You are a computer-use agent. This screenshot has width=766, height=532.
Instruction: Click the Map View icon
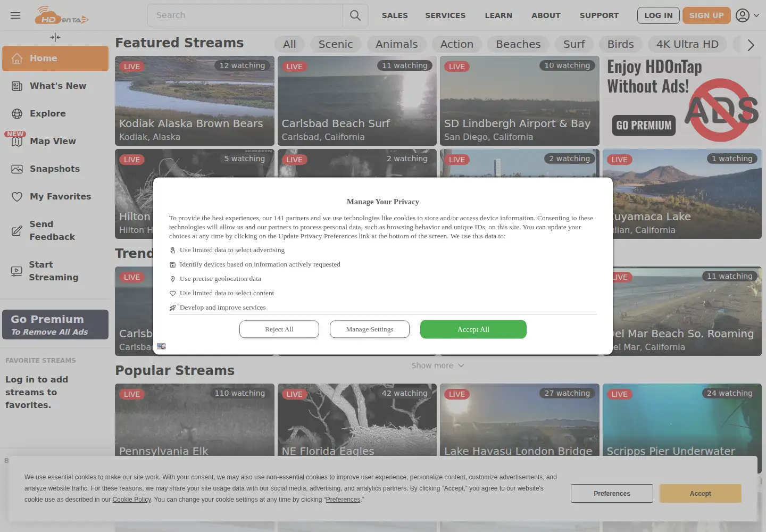[17, 142]
